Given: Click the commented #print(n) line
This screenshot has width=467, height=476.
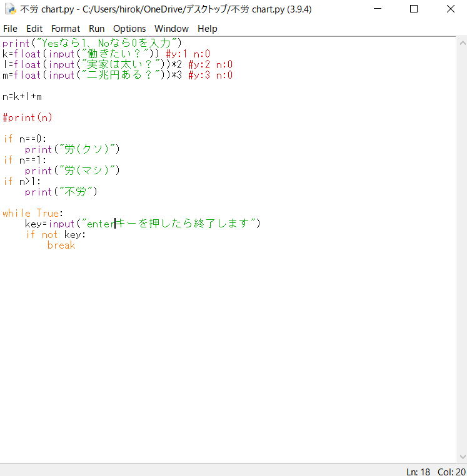Looking at the screenshot, I should (28, 117).
